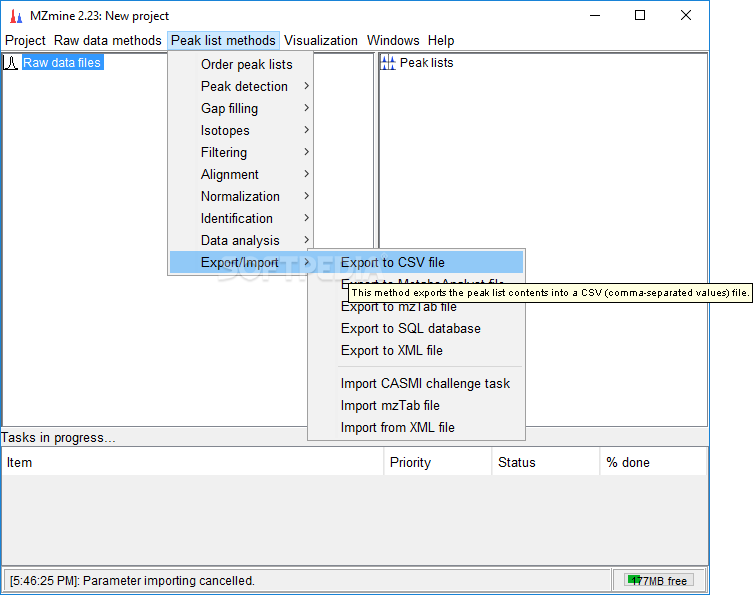Click the MZmine app icon in title bar

point(16,16)
